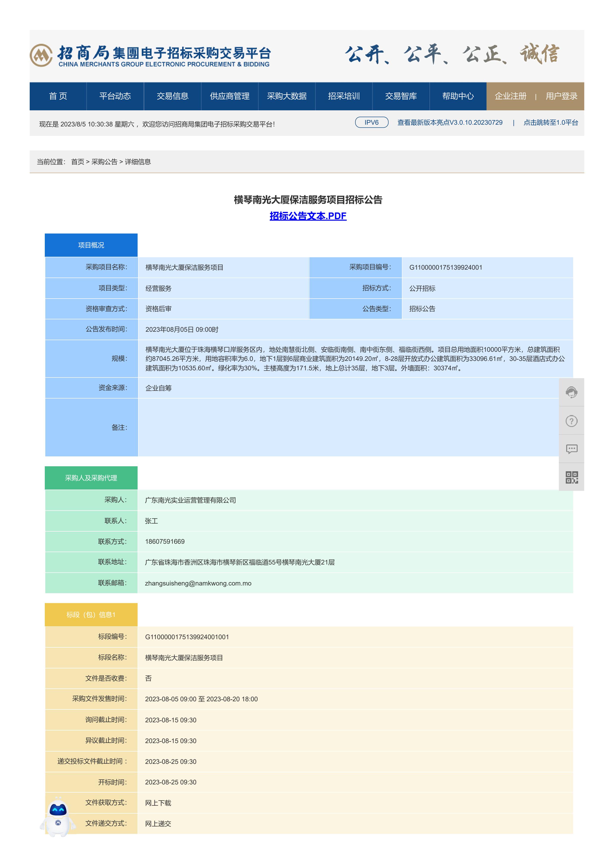
Task: Open 供应商管理 menu item
Action: pos(230,96)
